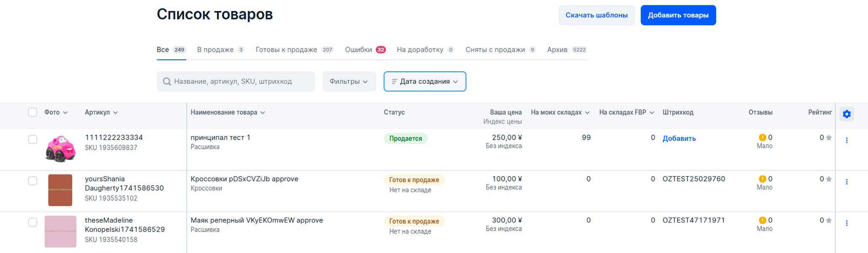This screenshot has width=868, height=253.
Task: Click reviews warning icon in Маяк реперный row
Action: [x=763, y=220]
